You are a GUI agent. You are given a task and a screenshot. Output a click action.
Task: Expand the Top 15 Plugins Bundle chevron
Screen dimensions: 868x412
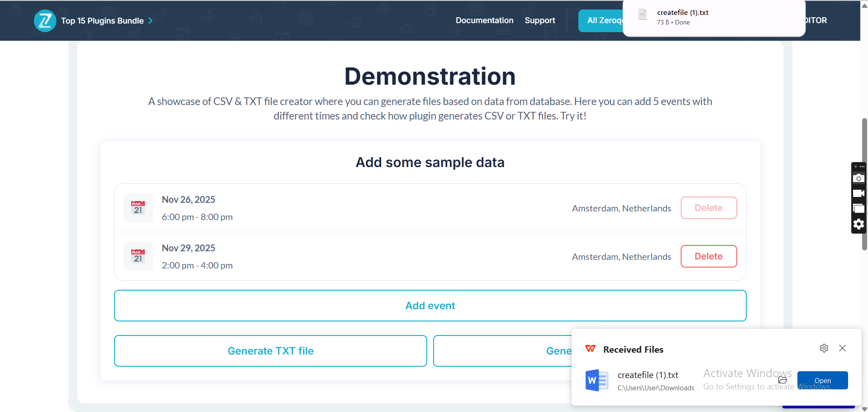(151, 21)
